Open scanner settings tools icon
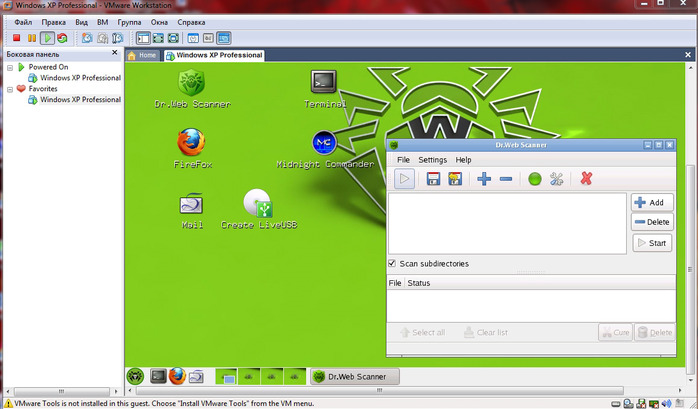The height and width of the screenshot is (409, 698). point(556,179)
